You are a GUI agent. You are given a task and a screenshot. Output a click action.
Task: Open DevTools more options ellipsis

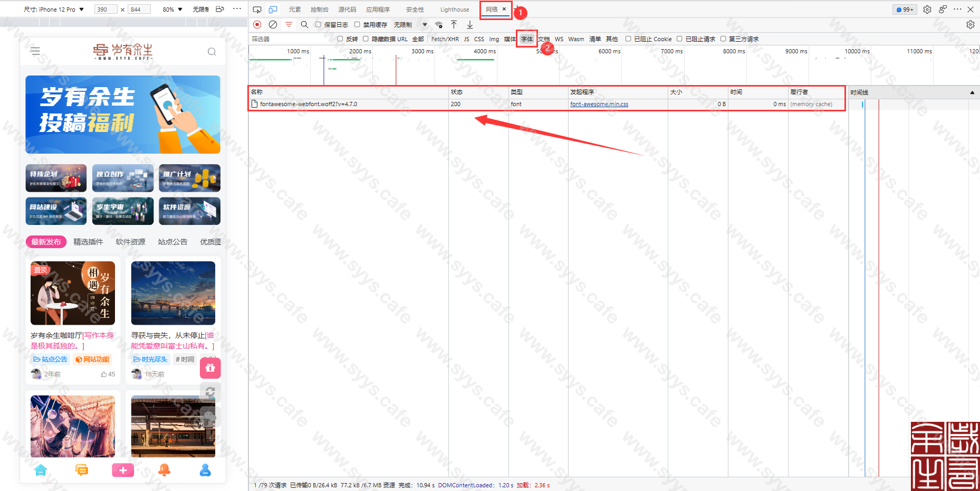click(x=957, y=10)
